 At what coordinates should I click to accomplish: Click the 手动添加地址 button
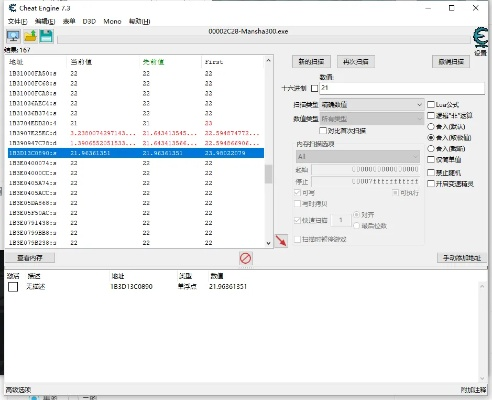(x=462, y=258)
